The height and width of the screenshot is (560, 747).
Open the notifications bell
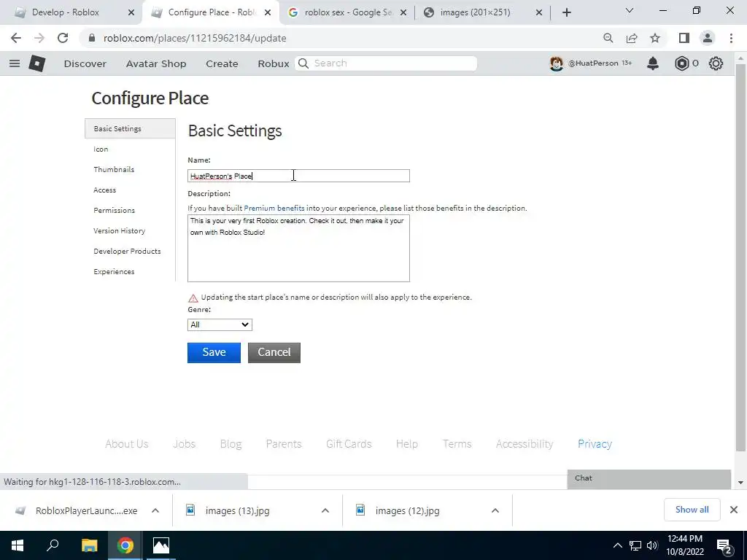tap(653, 63)
